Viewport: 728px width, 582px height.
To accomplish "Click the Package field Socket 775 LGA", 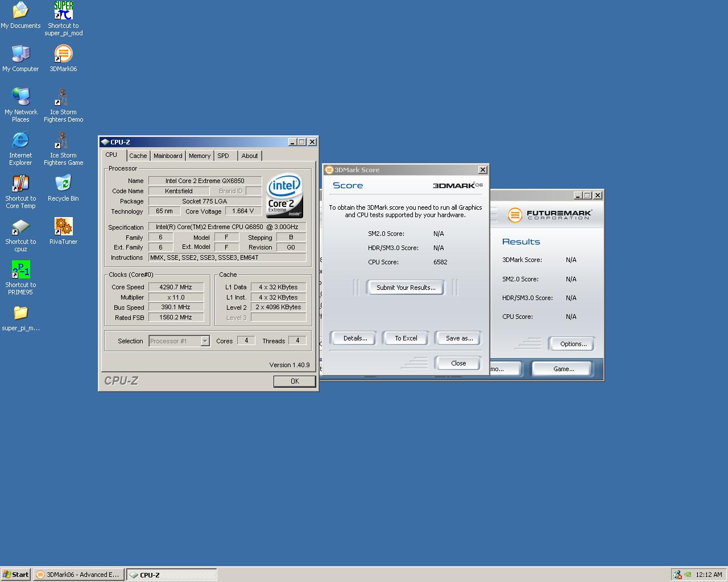I will [205, 201].
